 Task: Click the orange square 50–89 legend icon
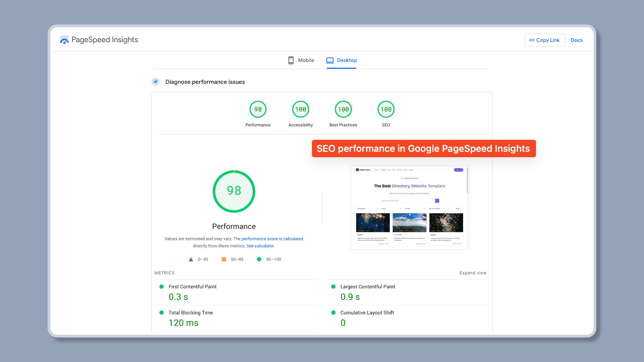click(224, 259)
